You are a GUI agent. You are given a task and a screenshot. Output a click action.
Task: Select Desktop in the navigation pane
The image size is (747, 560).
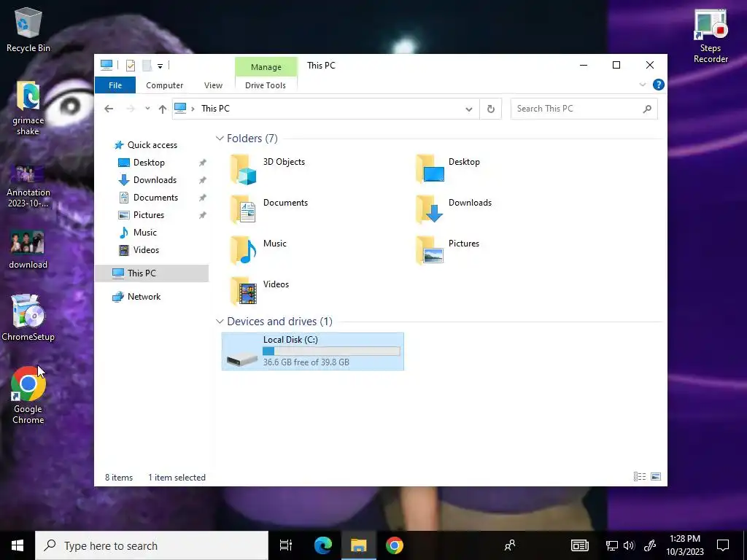coord(141,163)
